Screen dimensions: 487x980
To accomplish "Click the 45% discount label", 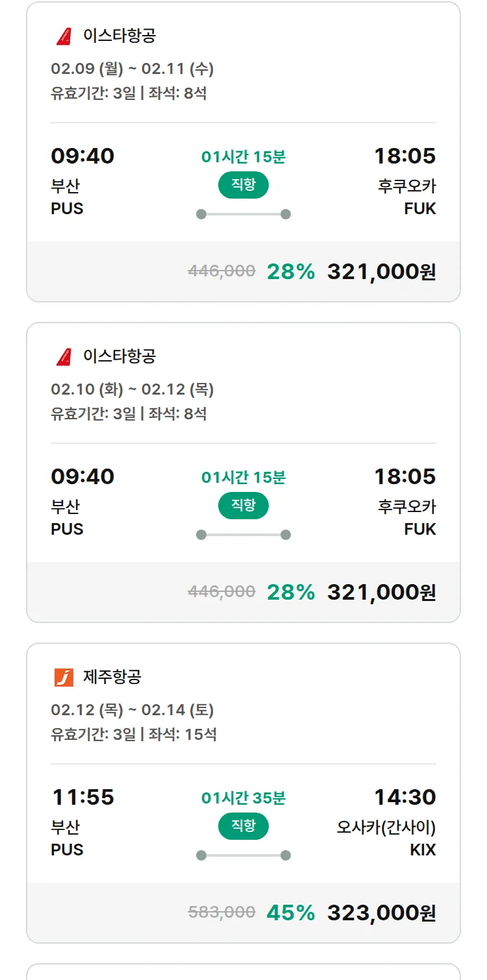I will [290, 913].
